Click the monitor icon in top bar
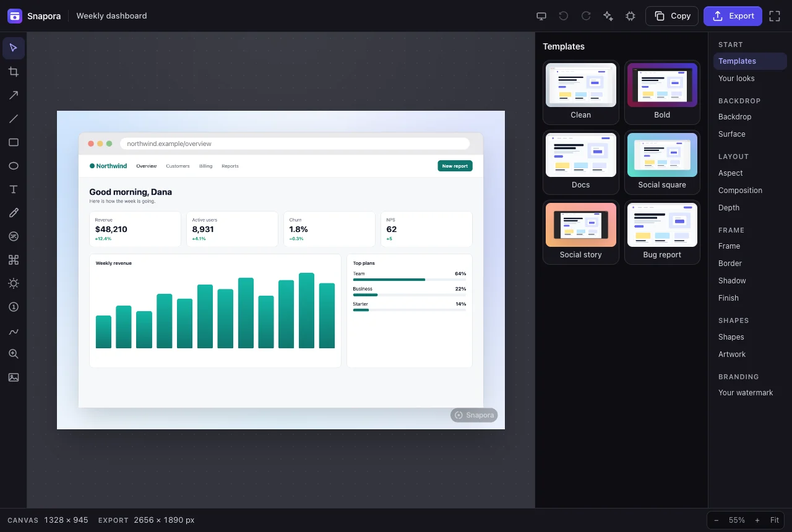The image size is (792, 532). (x=541, y=16)
